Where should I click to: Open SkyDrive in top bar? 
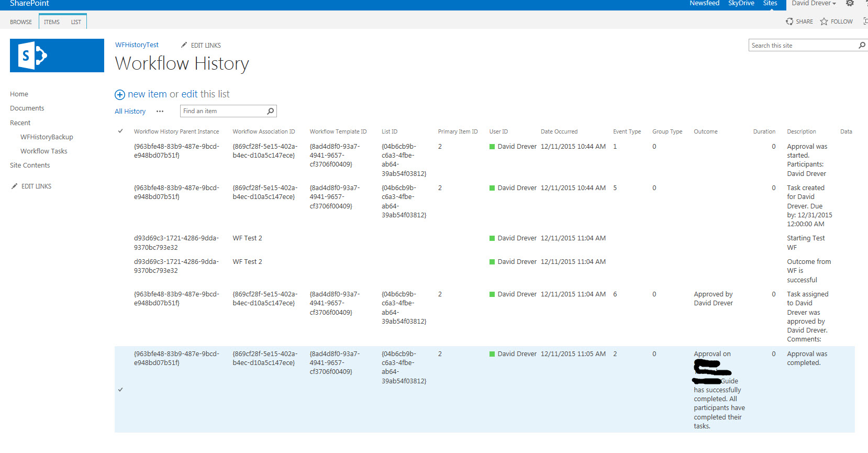pos(741,3)
